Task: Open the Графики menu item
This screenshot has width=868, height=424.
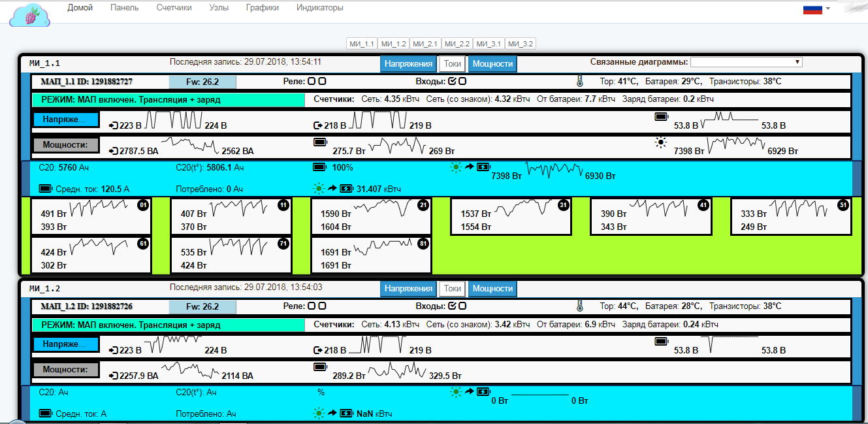Action: (x=263, y=8)
